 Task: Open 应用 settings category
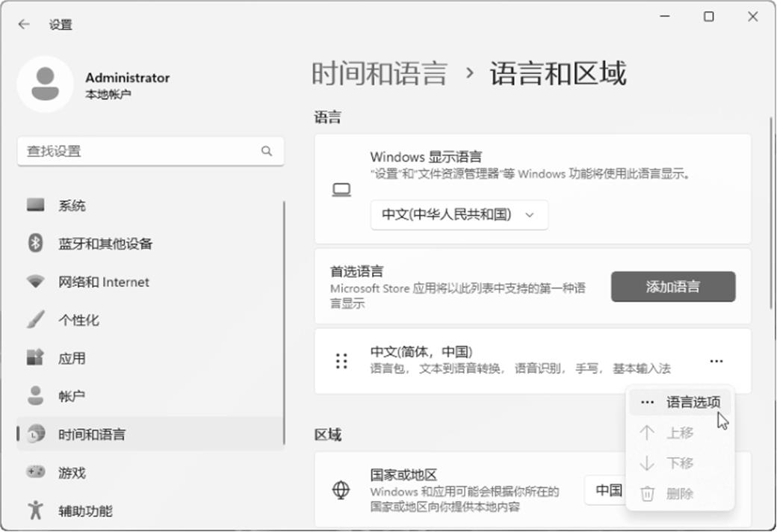coord(72,359)
